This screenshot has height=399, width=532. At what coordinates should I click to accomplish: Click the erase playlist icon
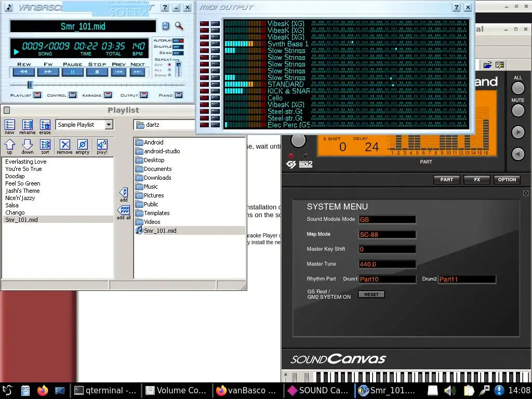point(45,127)
